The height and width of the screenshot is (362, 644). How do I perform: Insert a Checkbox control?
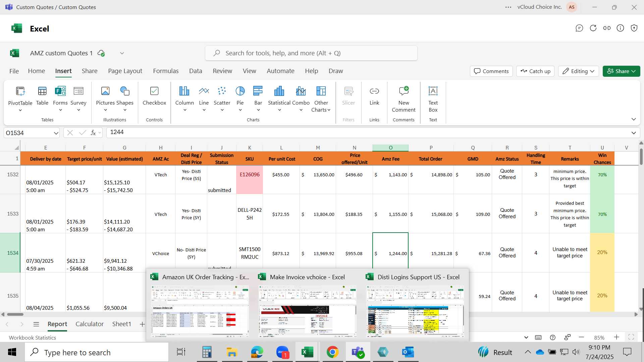(154, 96)
